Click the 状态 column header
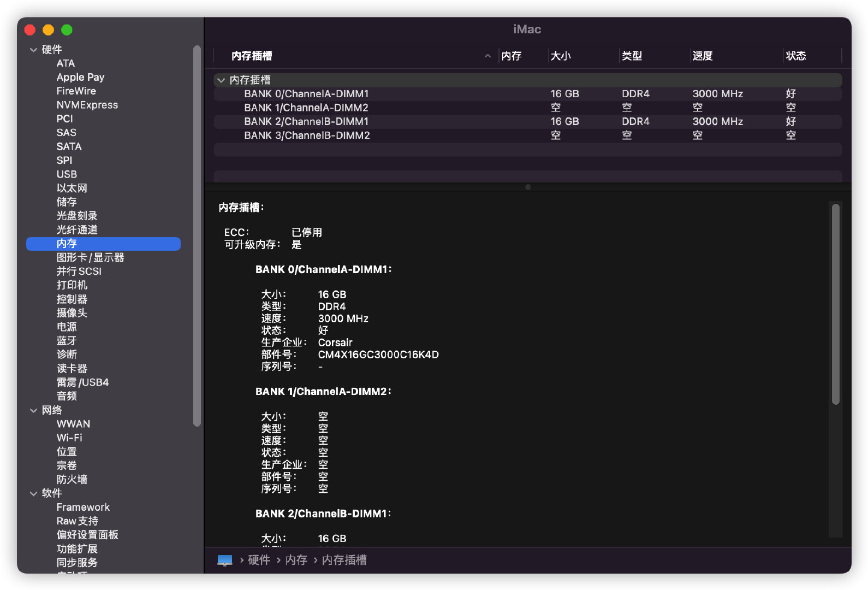The width and height of the screenshot is (868, 590). click(x=796, y=56)
